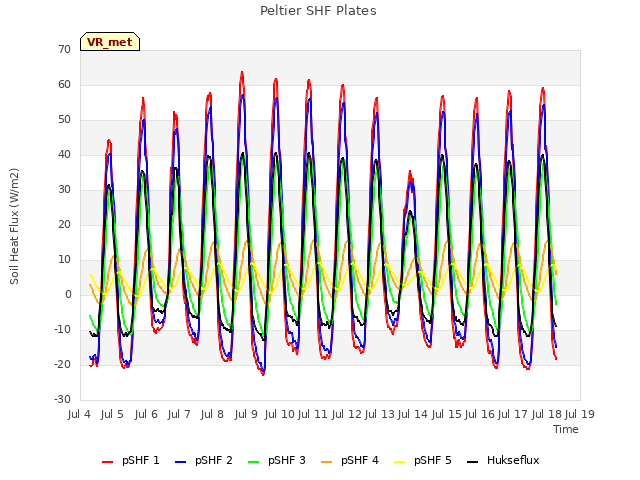Click the Time axis label
This screenshot has height=480, width=640.
(566, 429)
